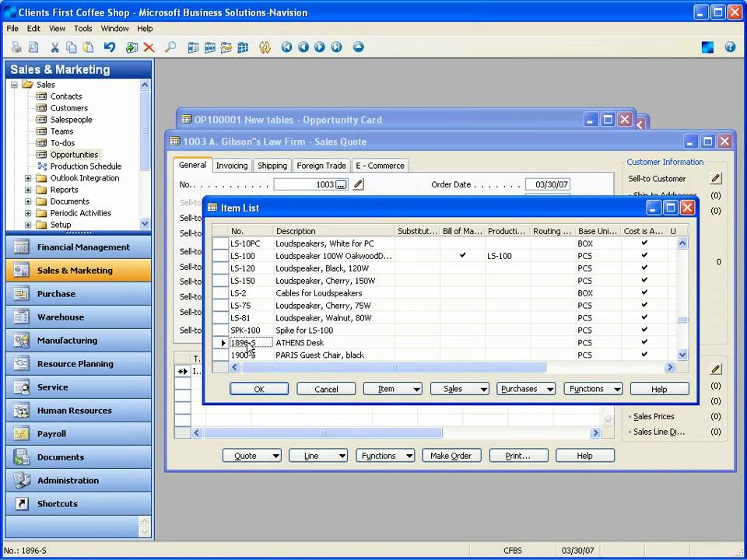Go to the first record icon

[286, 47]
